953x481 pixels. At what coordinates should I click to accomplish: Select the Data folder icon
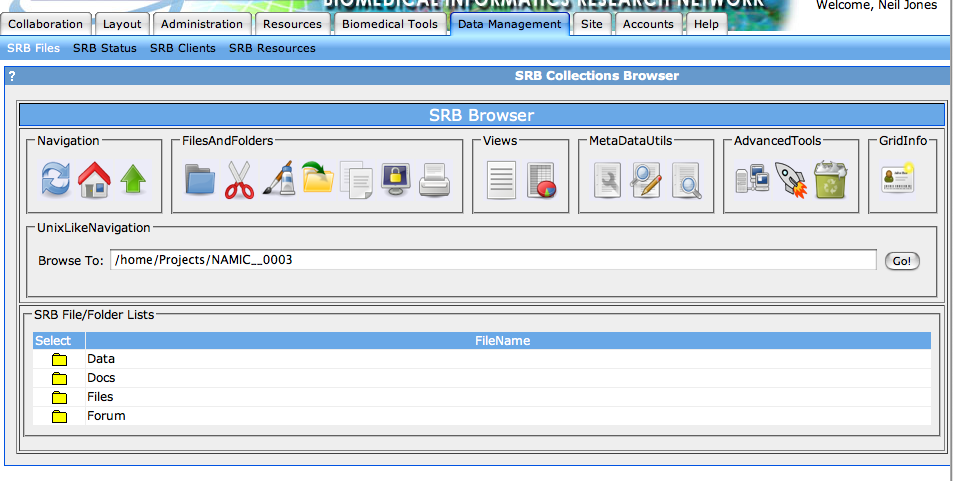pyautogui.click(x=59, y=359)
